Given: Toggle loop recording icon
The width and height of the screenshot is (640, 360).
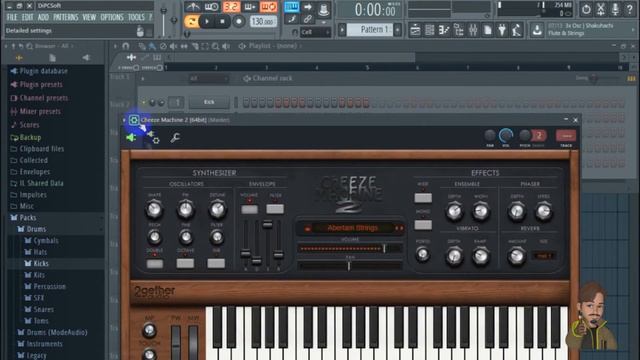Looking at the screenshot, I should point(268,7).
